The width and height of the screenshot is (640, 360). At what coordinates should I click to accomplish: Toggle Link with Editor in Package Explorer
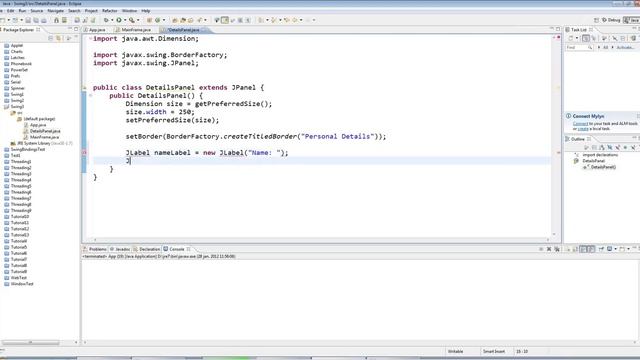pyautogui.click(x=59, y=38)
